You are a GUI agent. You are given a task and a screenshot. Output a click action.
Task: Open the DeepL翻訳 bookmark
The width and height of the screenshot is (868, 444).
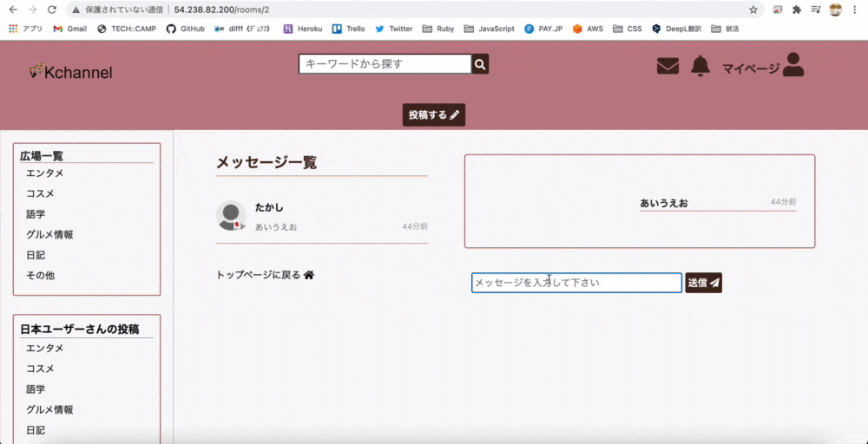[x=676, y=29]
